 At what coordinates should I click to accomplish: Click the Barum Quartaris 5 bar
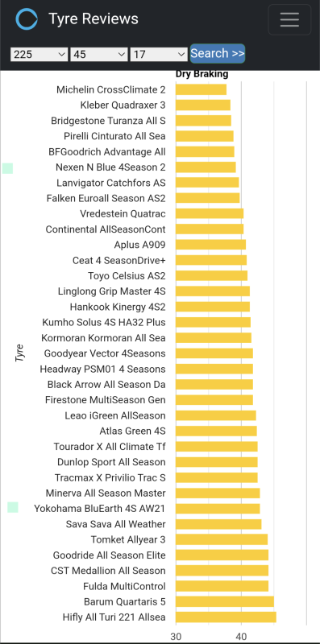225,601
